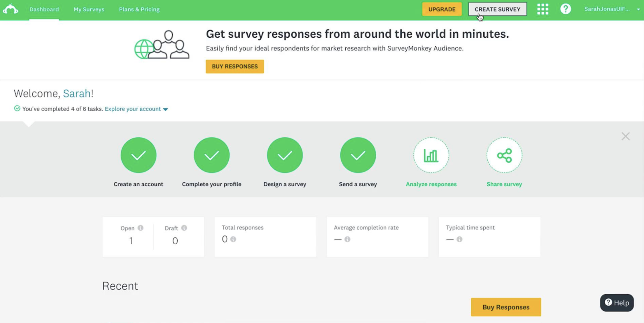This screenshot has width=644, height=323.
Task: Click the globe and people audience illustration
Action: [162, 45]
